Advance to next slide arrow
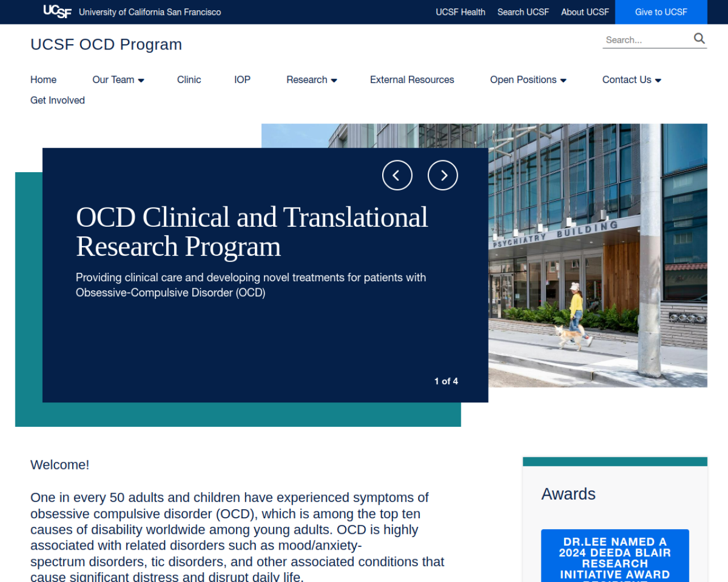Screen dimensions: 728x582 (x=442, y=175)
